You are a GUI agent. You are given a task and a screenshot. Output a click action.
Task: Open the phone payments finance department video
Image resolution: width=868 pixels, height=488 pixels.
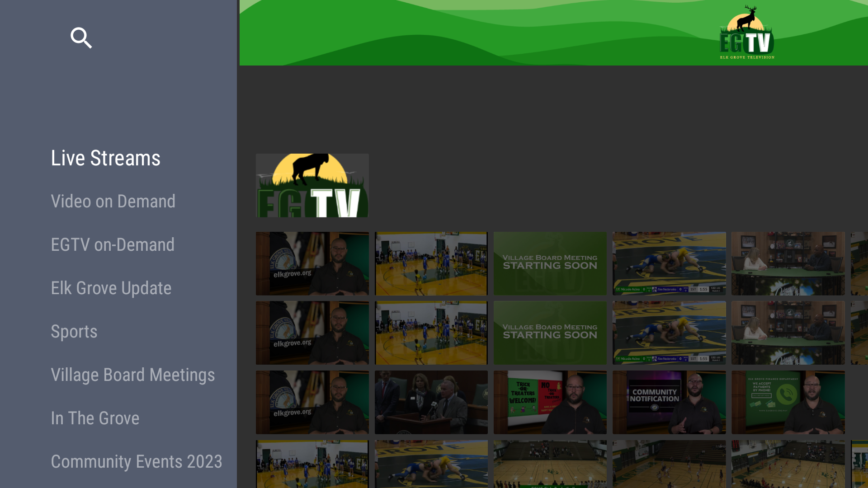[x=788, y=402]
